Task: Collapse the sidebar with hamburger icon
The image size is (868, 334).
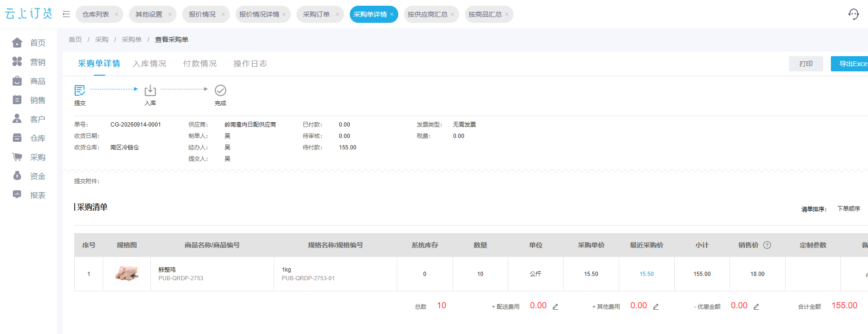Action: (66, 14)
